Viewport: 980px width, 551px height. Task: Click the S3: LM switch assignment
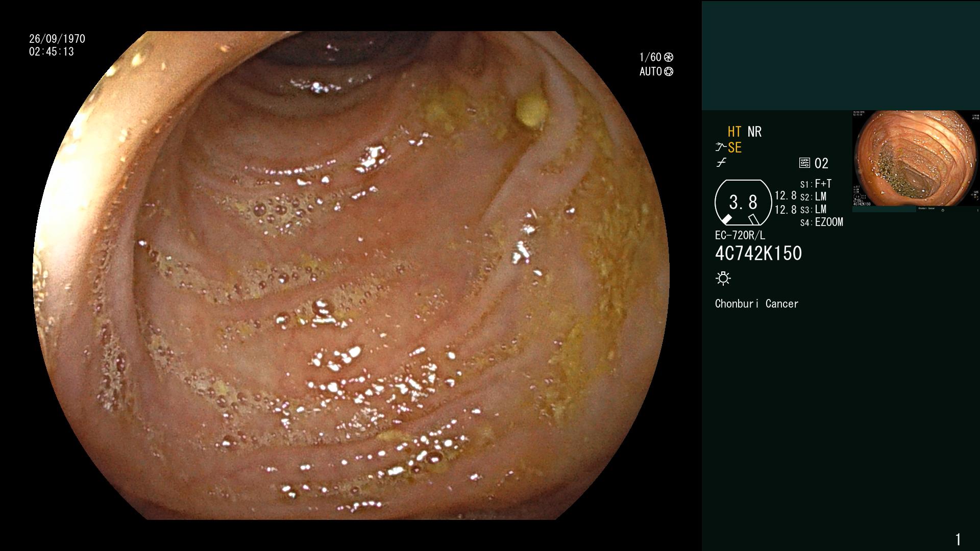coord(813,209)
